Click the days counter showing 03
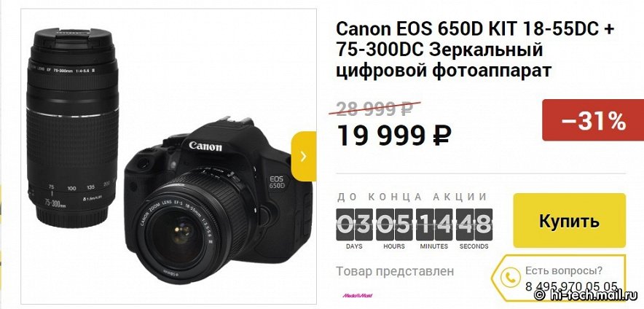 tap(355, 224)
